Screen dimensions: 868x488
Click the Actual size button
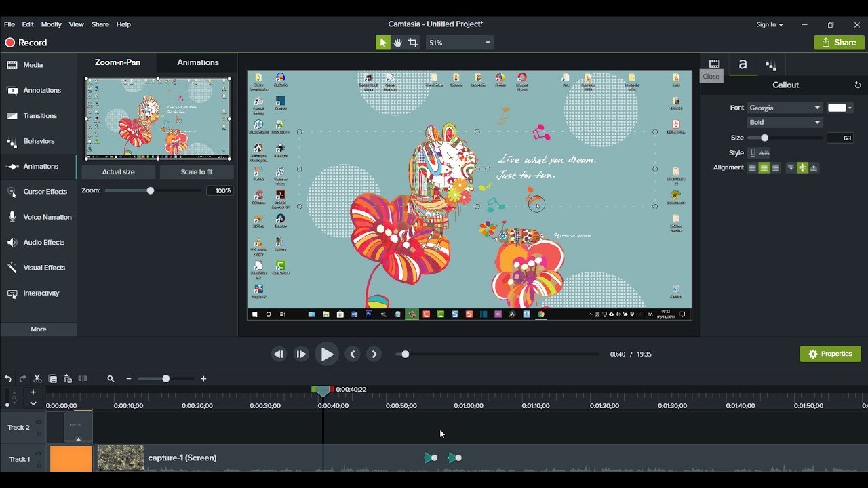click(x=119, y=172)
